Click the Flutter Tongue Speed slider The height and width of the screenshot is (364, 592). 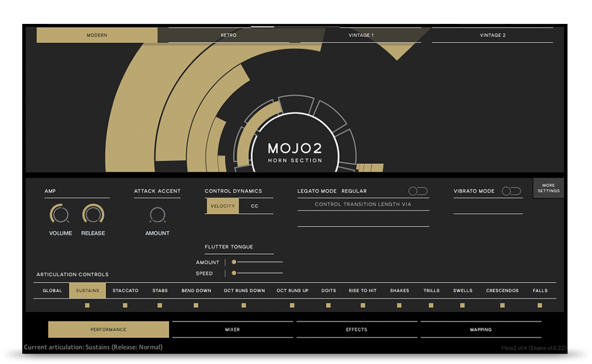click(x=257, y=273)
